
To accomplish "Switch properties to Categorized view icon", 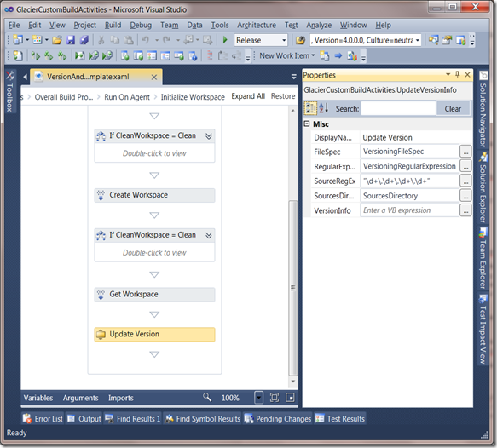I will click(x=310, y=108).
